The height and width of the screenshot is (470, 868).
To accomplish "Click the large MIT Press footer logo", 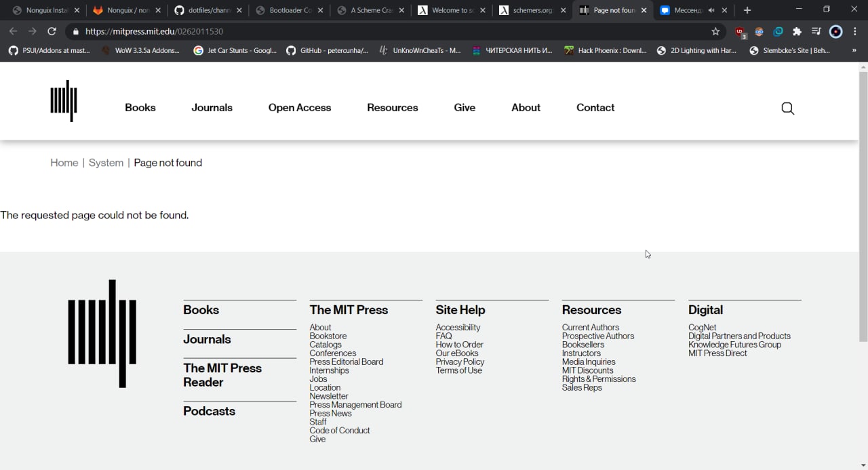I will (102, 334).
